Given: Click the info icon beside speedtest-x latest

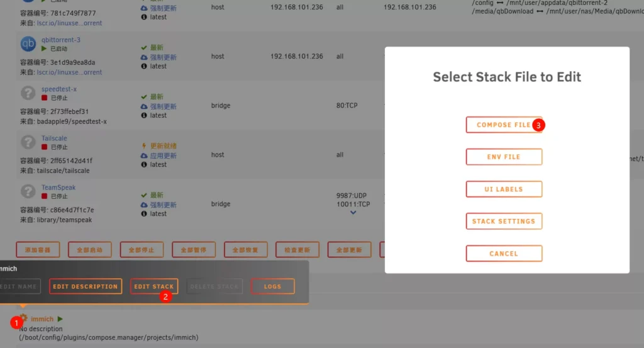Looking at the screenshot, I should 144,115.
